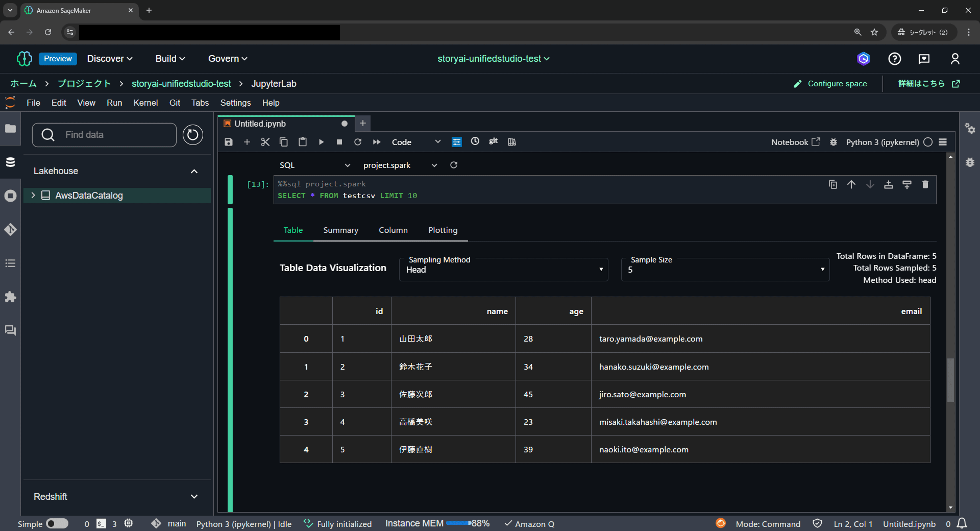Cut the selected cell with the scissors icon
980x531 pixels.
click(x=265, y=142)
